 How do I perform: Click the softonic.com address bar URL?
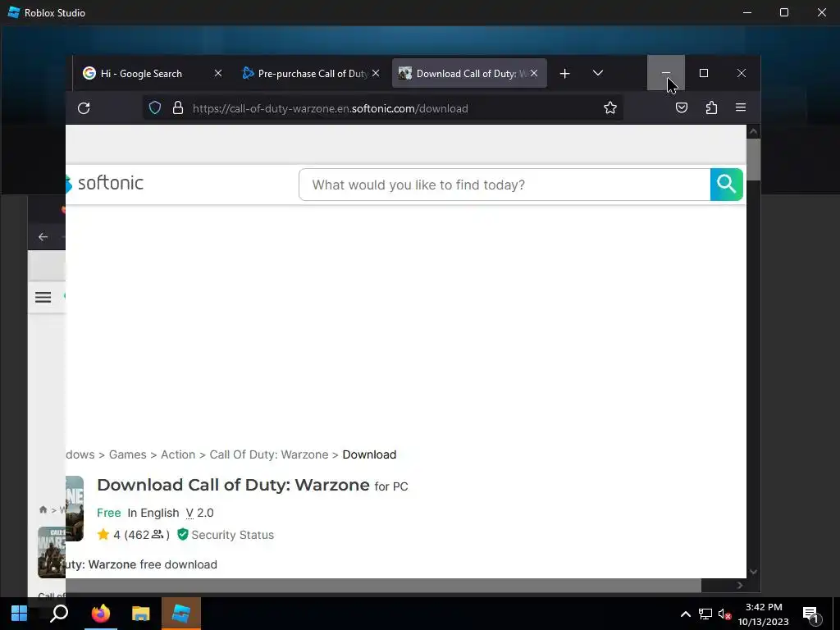click(330, 109)
